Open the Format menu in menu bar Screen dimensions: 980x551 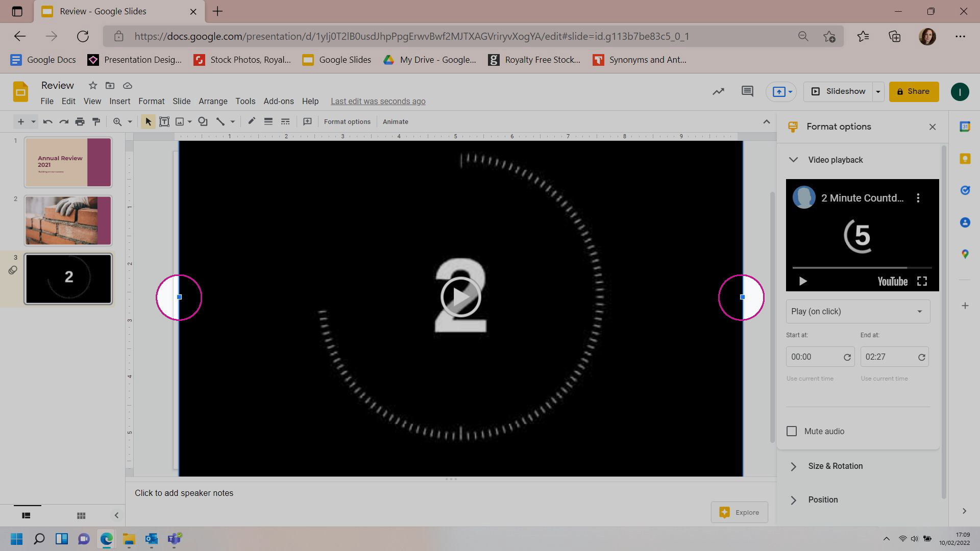pos(152,101)
